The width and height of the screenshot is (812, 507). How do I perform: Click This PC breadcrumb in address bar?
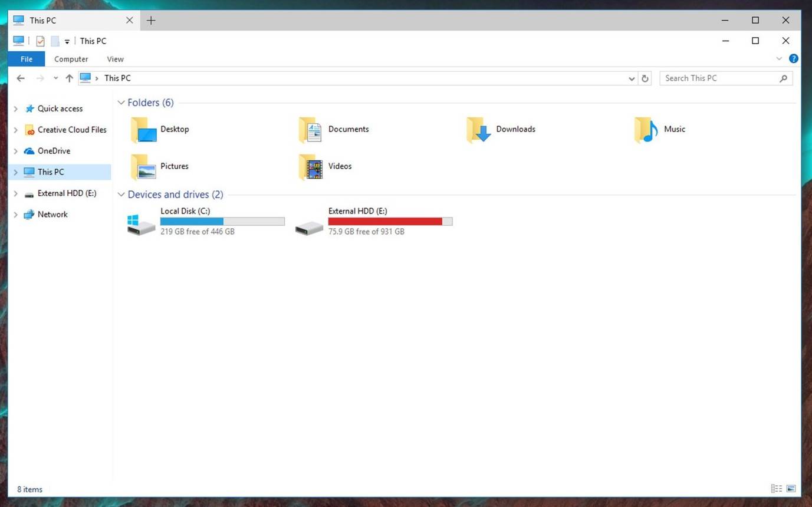117,78
